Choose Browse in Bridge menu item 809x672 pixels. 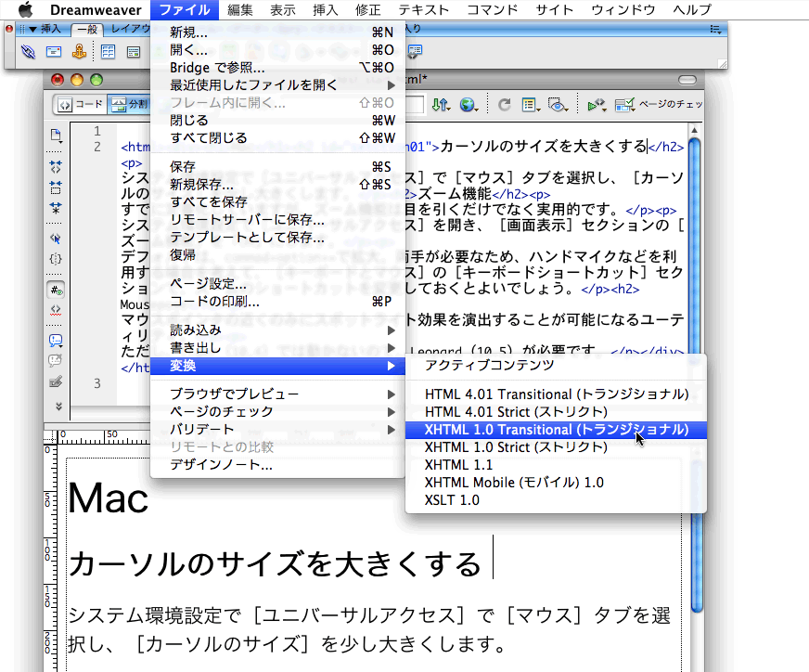277,68
